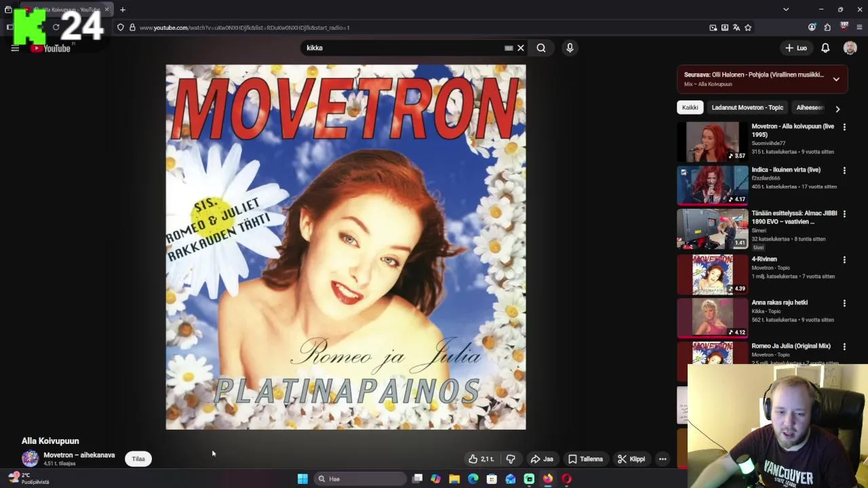Screen dimensions: 868x488
Task: Click the taskbar Hae search box
Action: pyautogui.click(x=361, y=479)
